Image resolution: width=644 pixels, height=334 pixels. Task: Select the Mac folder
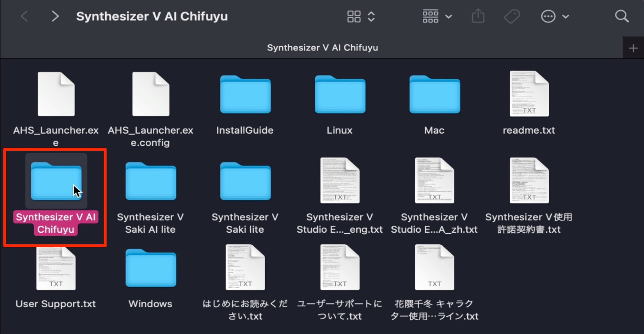coord(434,94)
